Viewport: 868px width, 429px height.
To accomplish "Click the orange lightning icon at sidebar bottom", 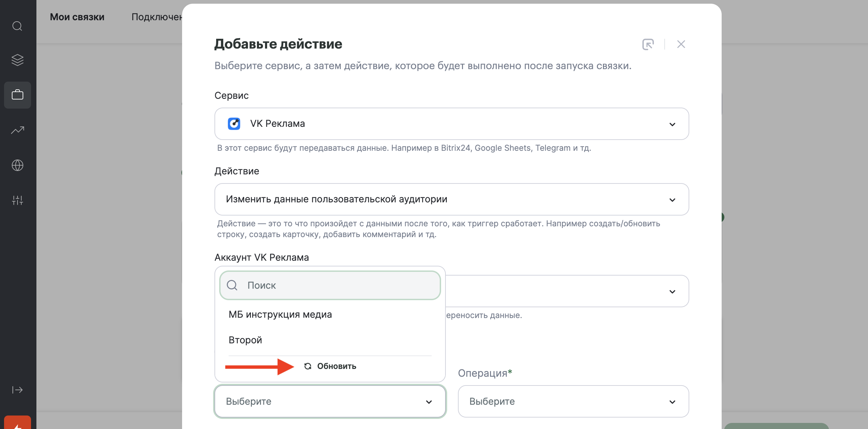I will coord(18,423).
